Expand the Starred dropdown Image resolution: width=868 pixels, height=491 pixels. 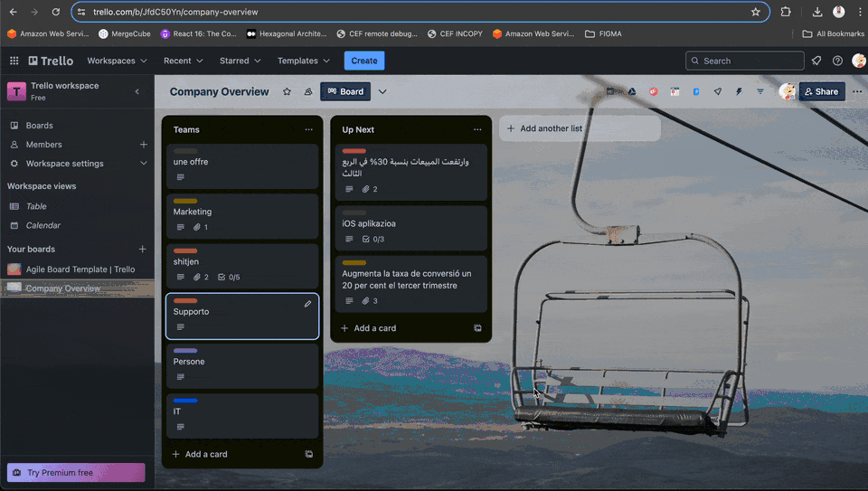pos(240,61)
